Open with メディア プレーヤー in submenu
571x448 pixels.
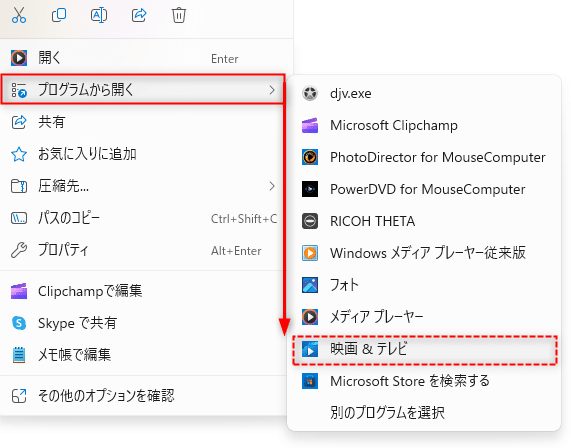click(x=424, y=317)
